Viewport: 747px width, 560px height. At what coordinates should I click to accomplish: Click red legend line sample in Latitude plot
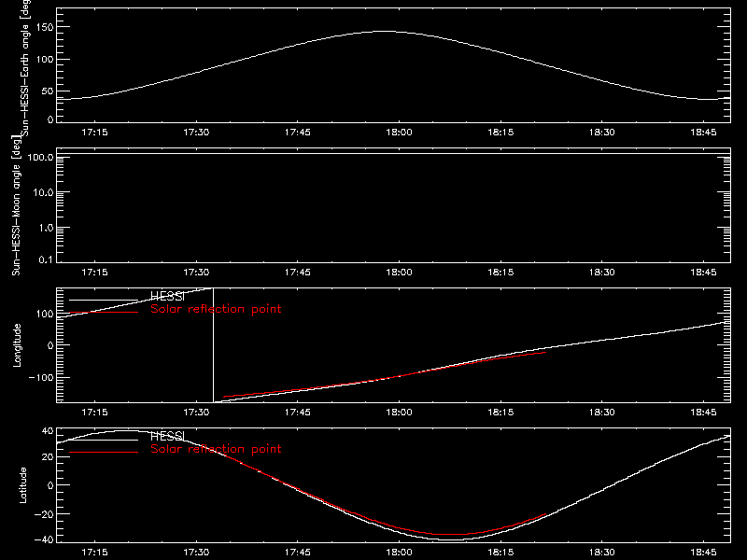click(104, 452)
